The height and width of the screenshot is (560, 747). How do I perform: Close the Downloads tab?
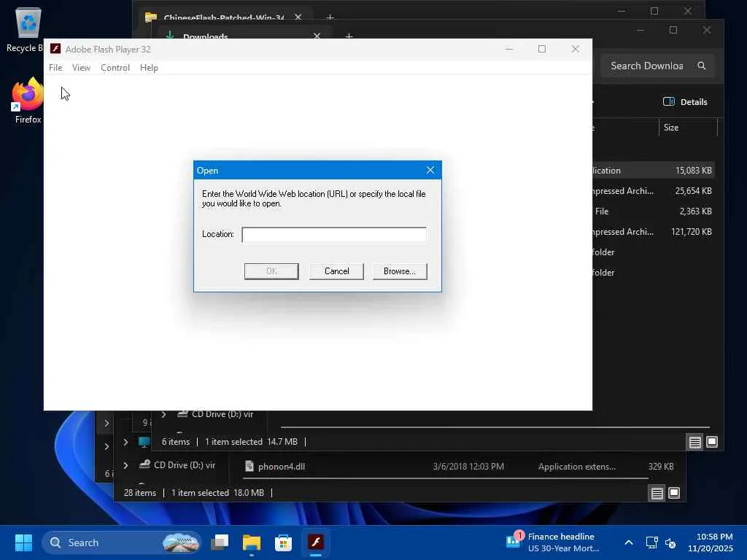[x=317, y=35]
